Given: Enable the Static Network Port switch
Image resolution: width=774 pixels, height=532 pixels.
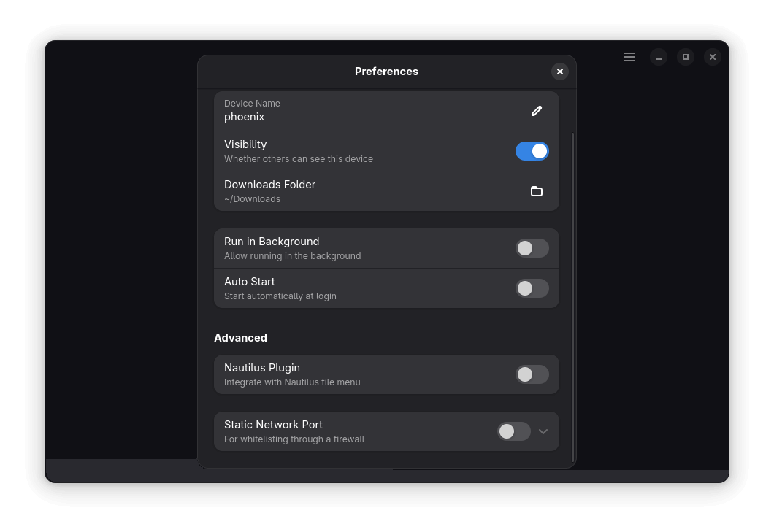Looking at the screenshot, I should 513,431.
